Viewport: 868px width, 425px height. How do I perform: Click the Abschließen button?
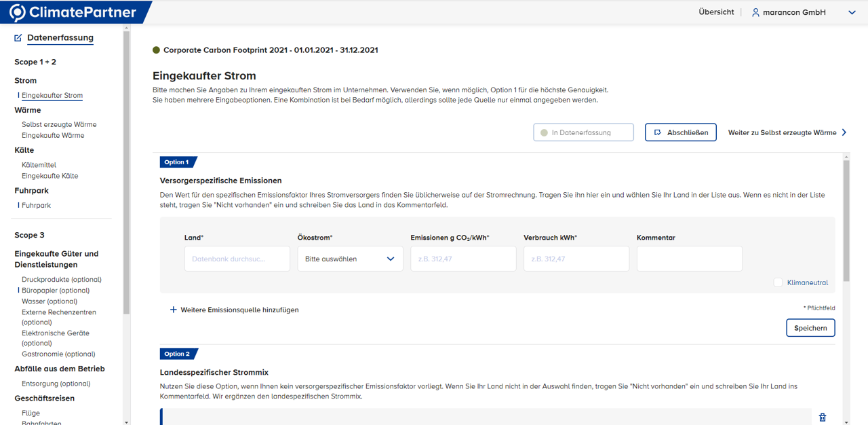[681, 132]
